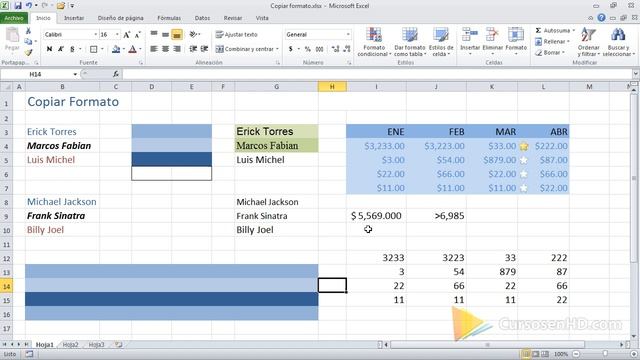Switch to the Datos tab

click(x=202, y=18)
